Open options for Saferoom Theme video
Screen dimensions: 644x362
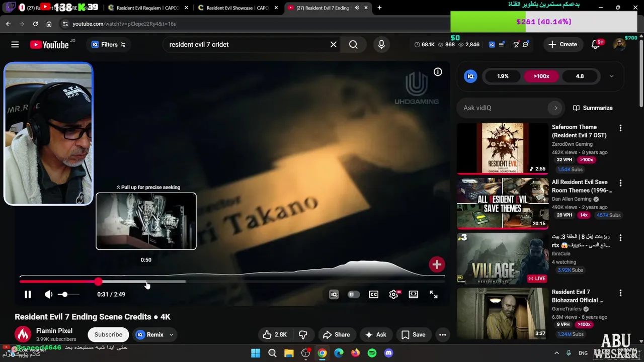(x=620, y=128)
